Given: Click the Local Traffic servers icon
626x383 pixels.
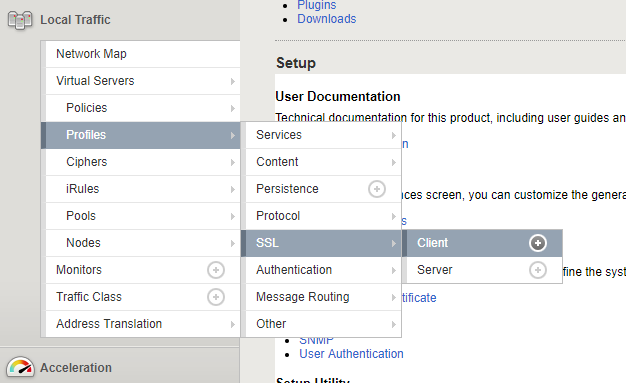Looking at the screenshot, I should point(20,20).
